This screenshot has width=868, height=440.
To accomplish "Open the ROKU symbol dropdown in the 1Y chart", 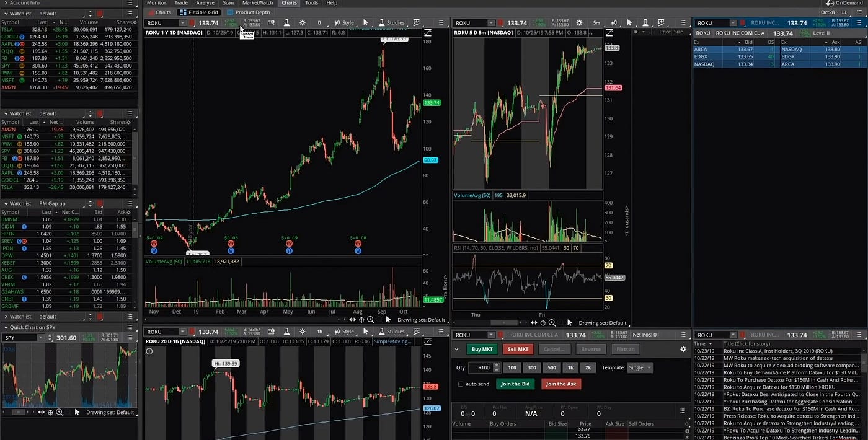I will [182, 23].
